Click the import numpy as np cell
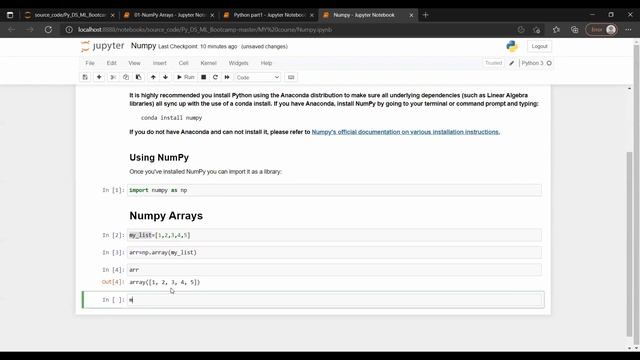 [x=334, y=190]
